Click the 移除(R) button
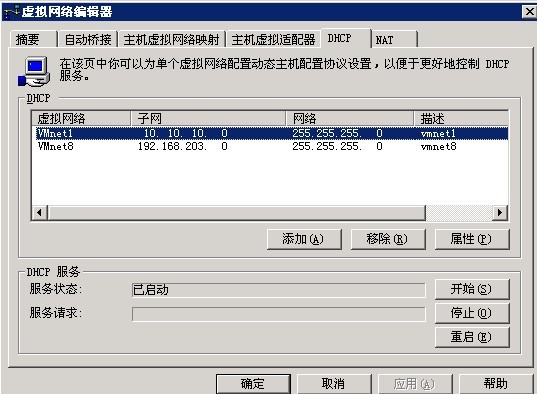This screenshot has width=537, height=394. click(x=388, y=239)
